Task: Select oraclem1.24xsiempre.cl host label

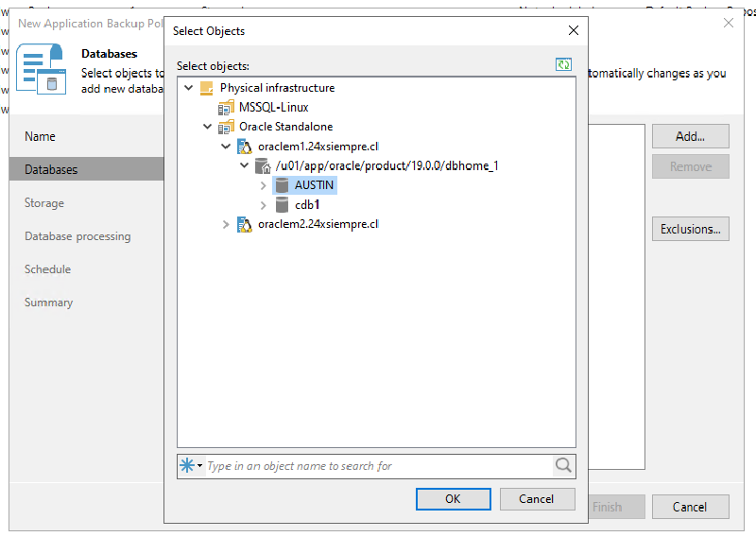Action: point(318,147)
